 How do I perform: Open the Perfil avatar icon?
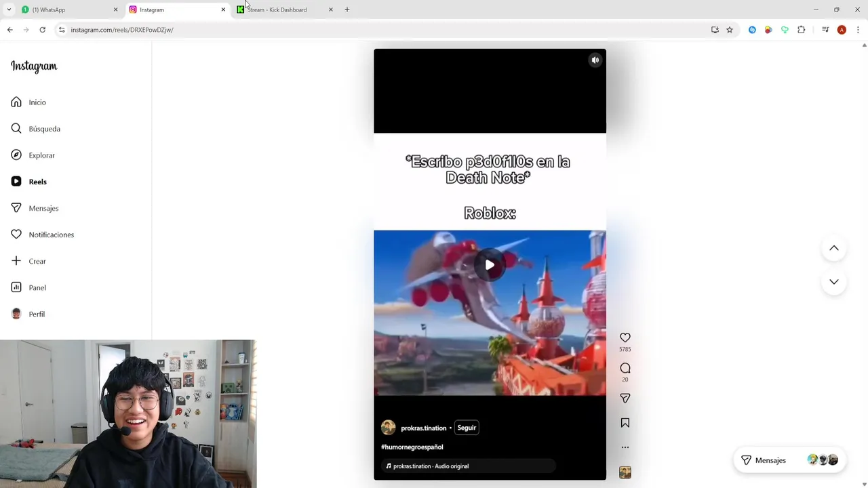pyautogui.click(x=16, y=314)
